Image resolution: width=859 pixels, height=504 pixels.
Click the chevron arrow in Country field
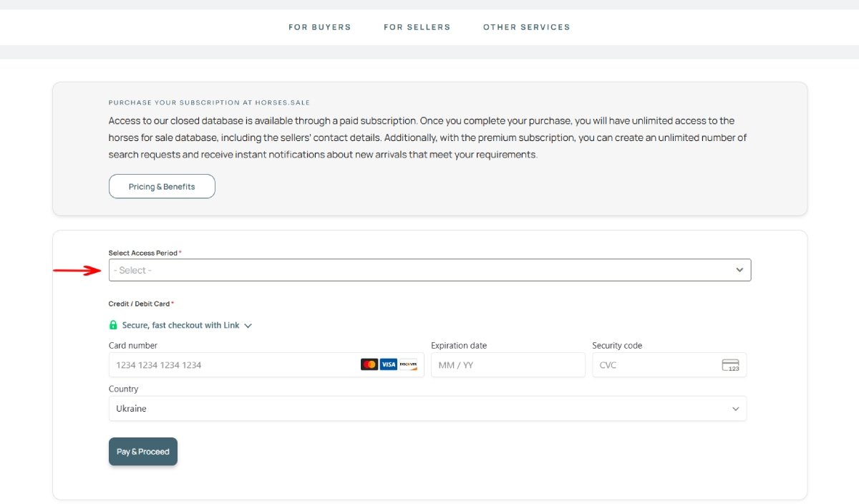click(x=735, y=409)
